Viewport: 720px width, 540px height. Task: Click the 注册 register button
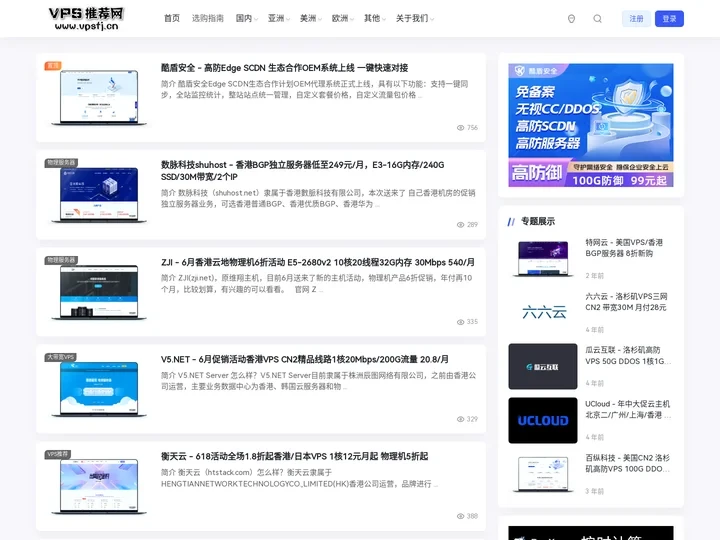coord(636,19)
